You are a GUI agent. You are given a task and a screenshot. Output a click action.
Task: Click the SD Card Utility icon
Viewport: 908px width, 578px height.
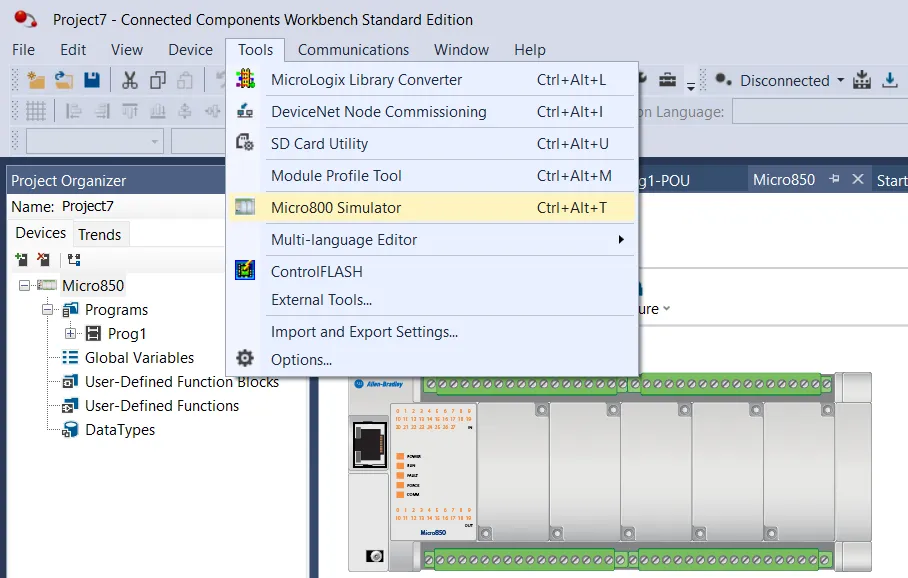pos(245,142)
